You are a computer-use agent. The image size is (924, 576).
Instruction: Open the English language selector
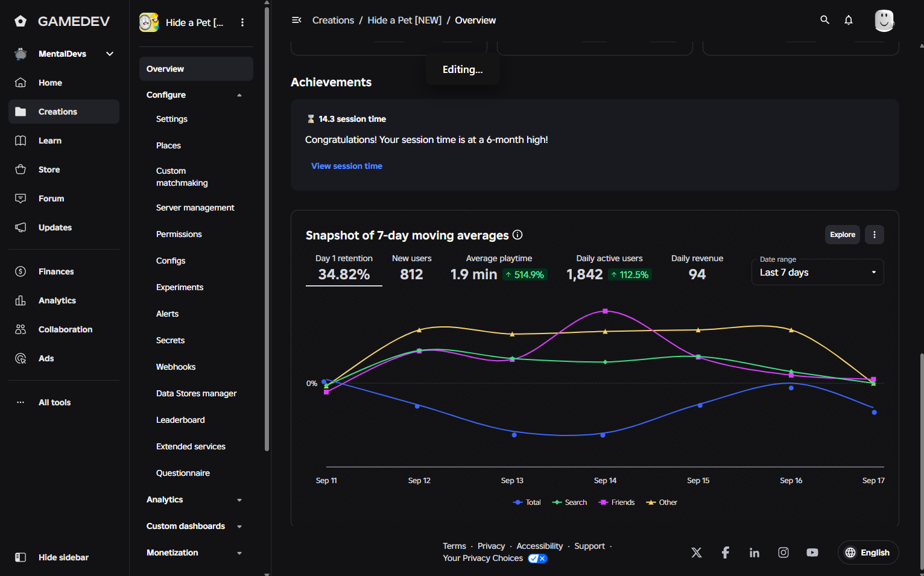(x=868, y=552)
